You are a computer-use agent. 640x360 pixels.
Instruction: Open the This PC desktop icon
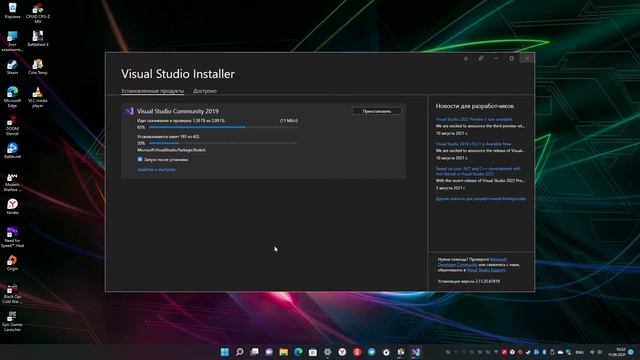click(12, 41)
